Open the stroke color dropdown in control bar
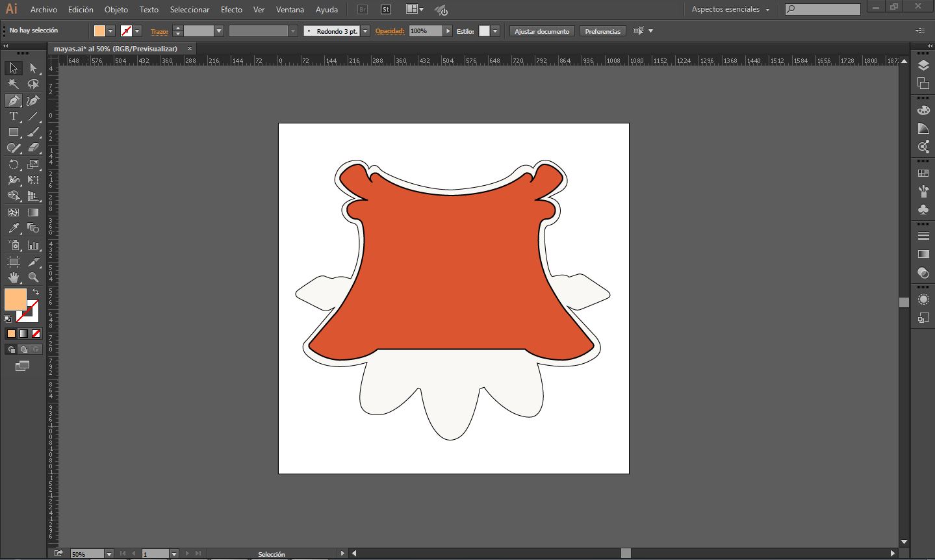The image size is (935, 560). (138, 31)
